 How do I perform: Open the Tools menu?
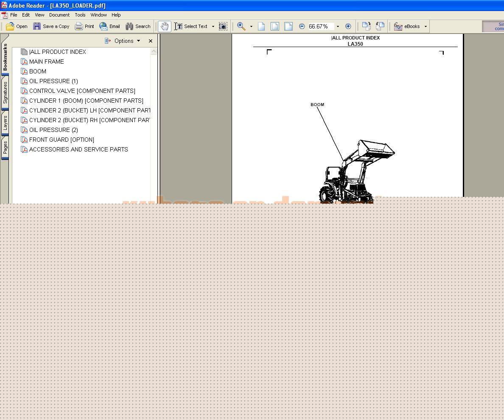coord(80,15)
